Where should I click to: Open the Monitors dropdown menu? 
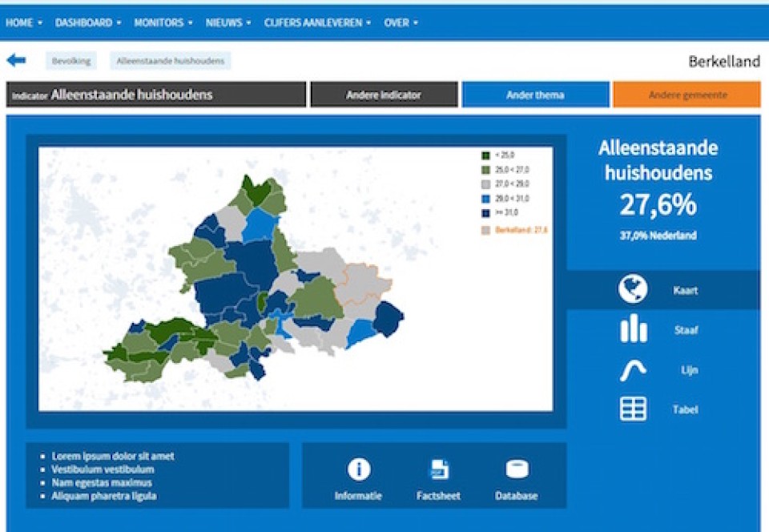(163, 23)
